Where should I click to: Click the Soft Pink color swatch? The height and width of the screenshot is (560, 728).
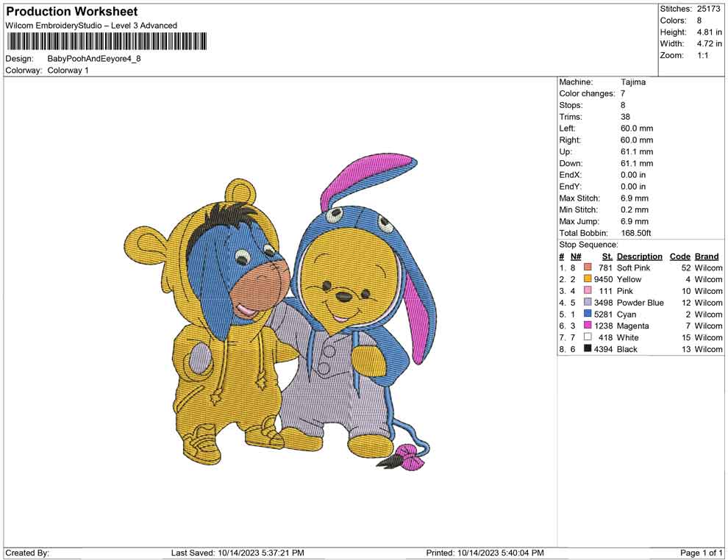588,268
